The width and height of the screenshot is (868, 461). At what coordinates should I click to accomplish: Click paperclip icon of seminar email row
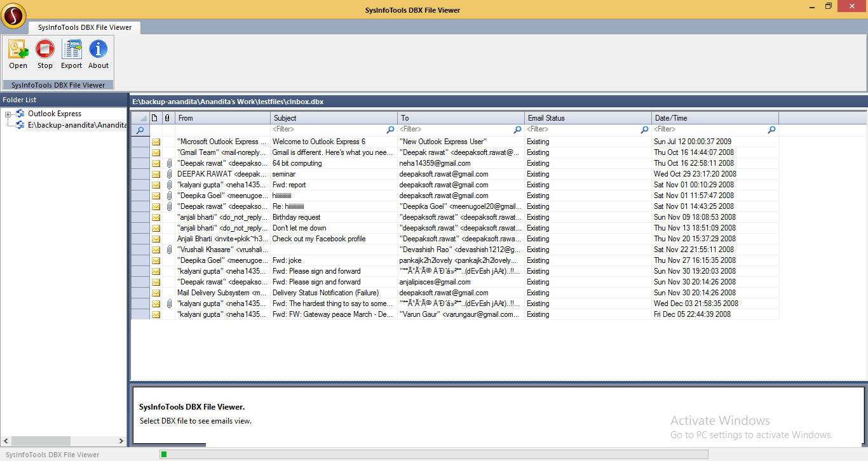pyautogui.click(x=169, y=174)
